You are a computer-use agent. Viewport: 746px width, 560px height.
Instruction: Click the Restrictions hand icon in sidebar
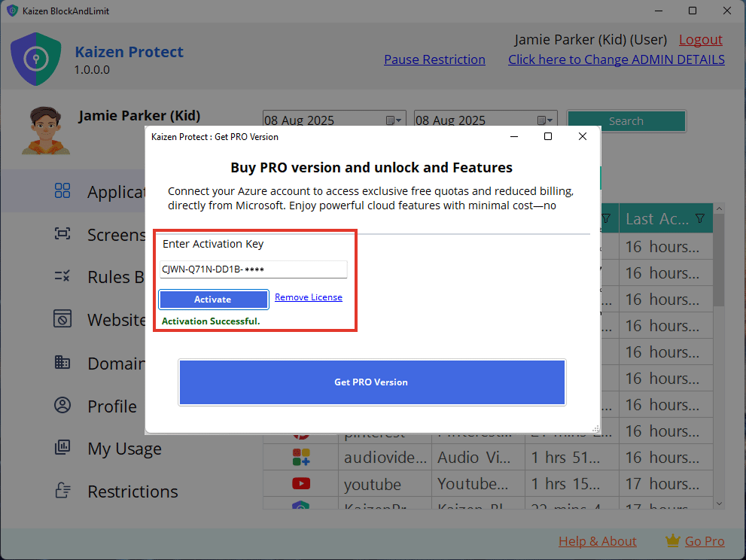coord(62,491)
